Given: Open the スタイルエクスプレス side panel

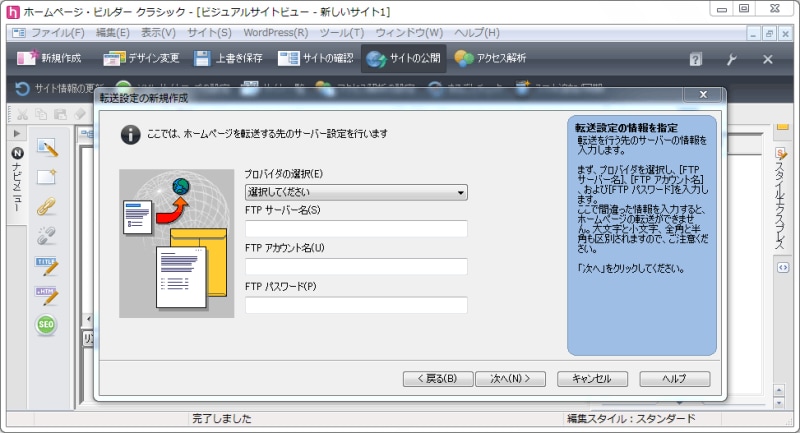Looking at the screenshot, I should (x=780, y=199).
